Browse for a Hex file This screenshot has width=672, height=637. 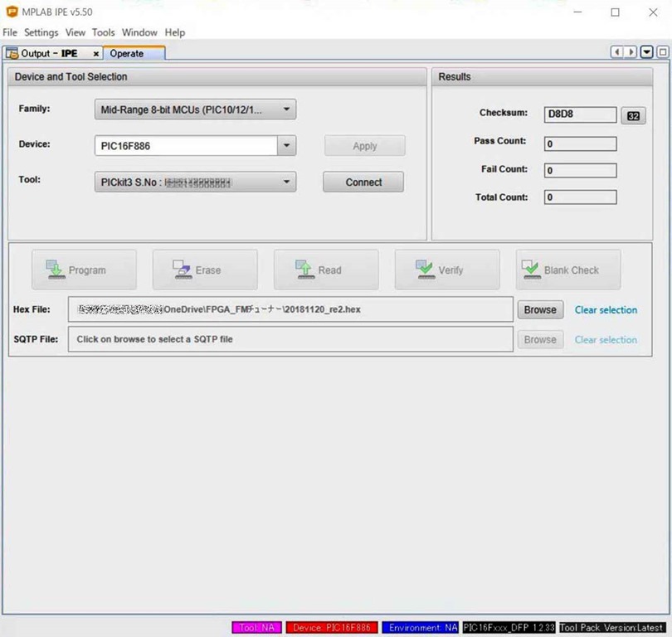540,309
